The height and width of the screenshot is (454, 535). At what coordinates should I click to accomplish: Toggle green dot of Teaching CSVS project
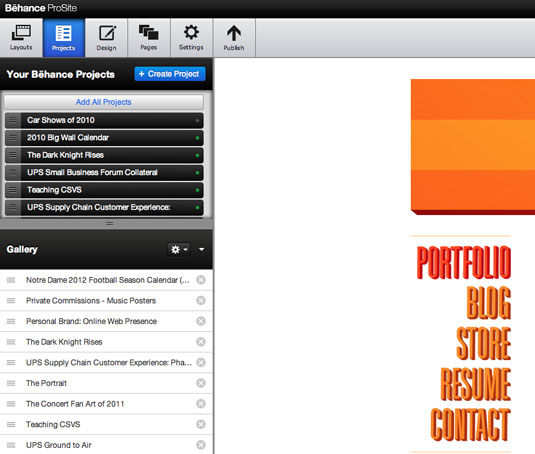point(197,190)
